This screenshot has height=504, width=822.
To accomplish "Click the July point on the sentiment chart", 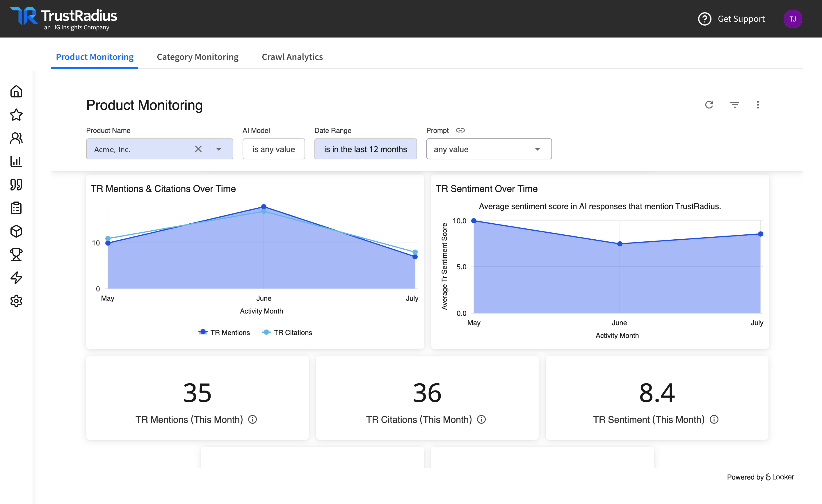I will pos(760,234).
